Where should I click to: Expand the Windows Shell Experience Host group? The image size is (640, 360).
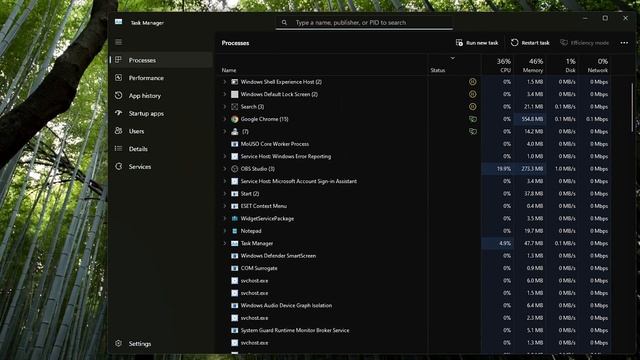pyautogui.click(x=224, y=82)
